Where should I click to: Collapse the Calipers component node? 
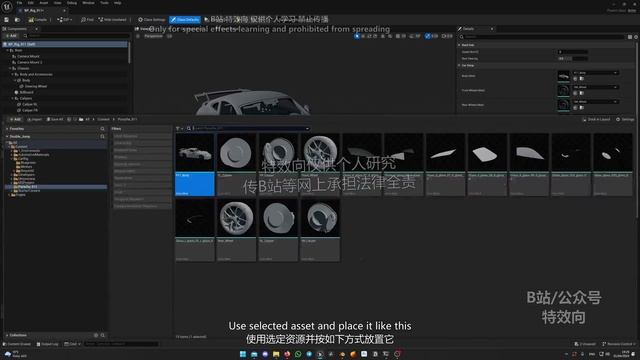pyautogui.click(x=12, y=98)
